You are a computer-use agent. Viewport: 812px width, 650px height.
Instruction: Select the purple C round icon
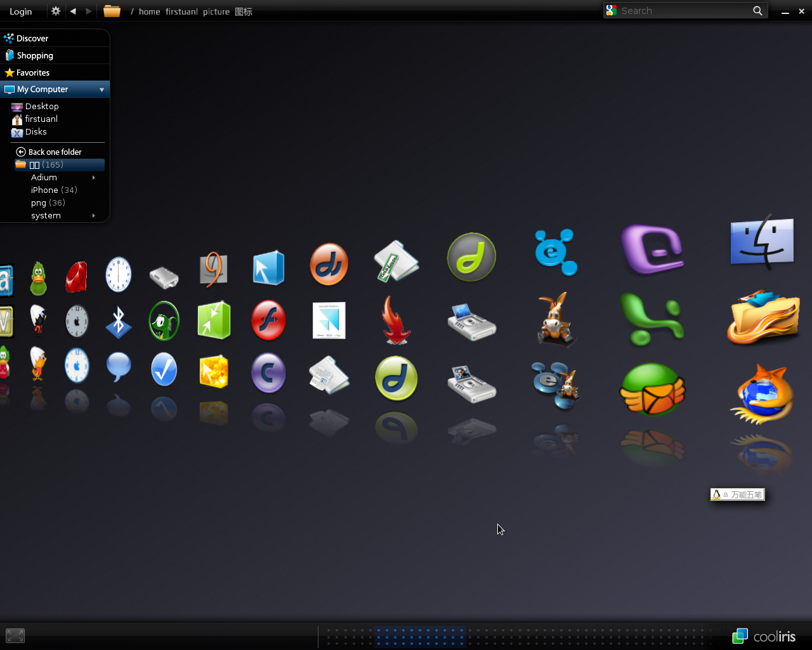coord(268,373)
